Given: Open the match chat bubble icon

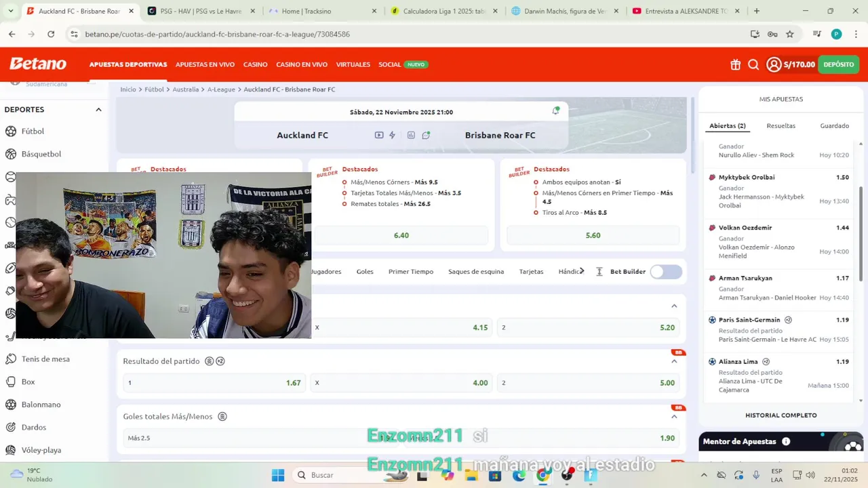Looking at the screenshot, I should (x=426, y=135).
